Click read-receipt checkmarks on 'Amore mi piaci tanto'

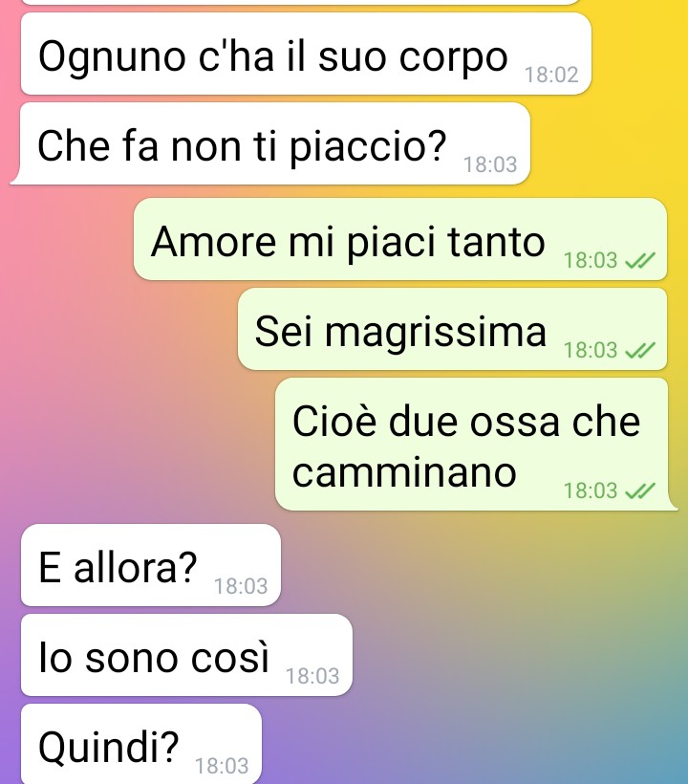click(x=640, y=260)
